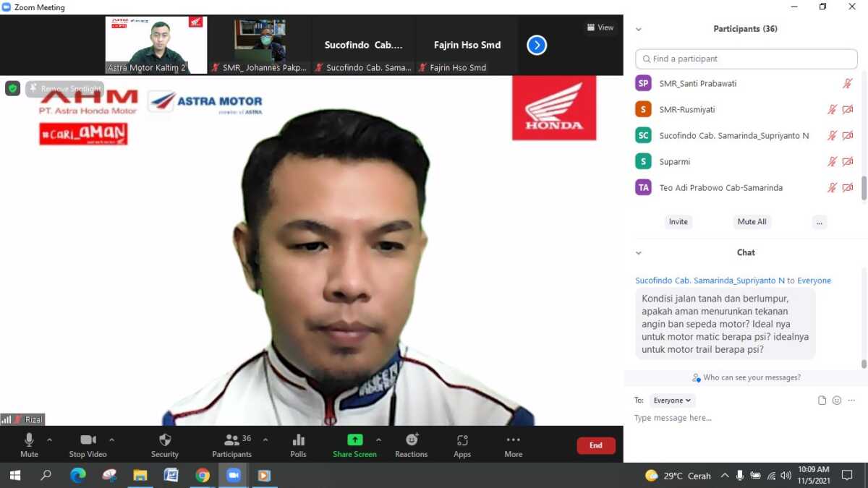The image size is (868, 488).
Task: Open the Security shield options
Action: tap(164, 441)
